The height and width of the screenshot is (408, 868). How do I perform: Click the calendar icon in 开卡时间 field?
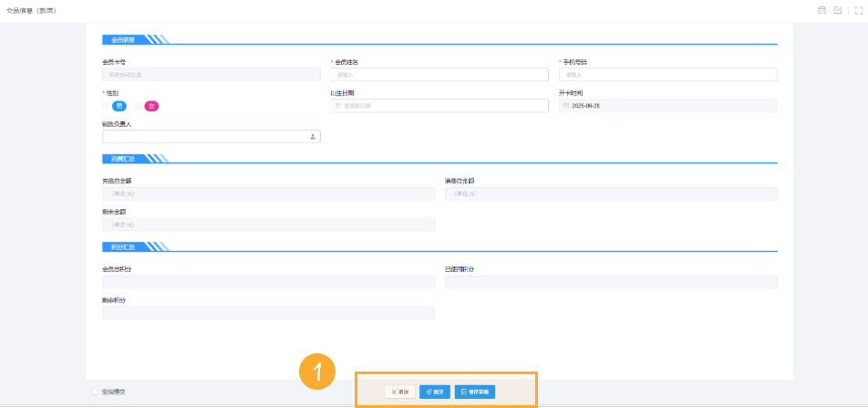click(566, 106)
